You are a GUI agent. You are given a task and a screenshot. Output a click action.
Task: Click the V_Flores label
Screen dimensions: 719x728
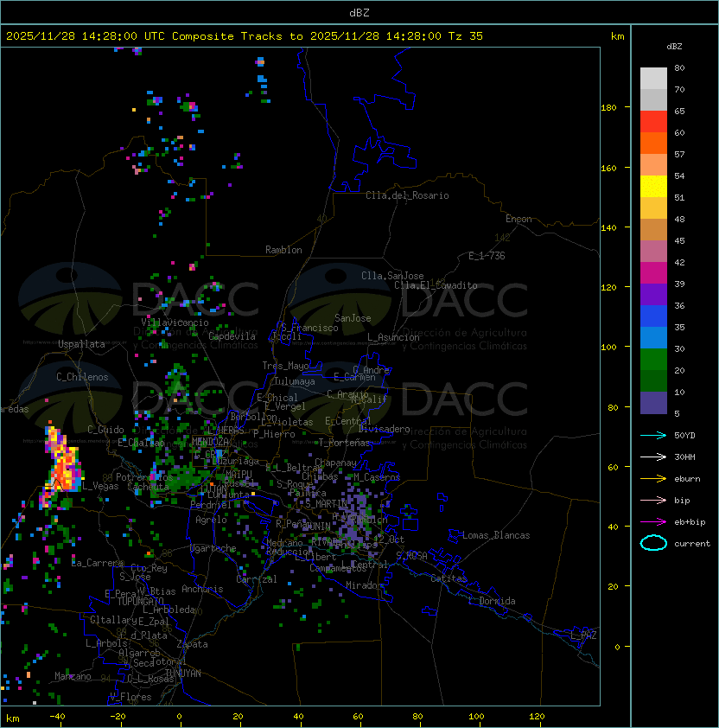130,697
